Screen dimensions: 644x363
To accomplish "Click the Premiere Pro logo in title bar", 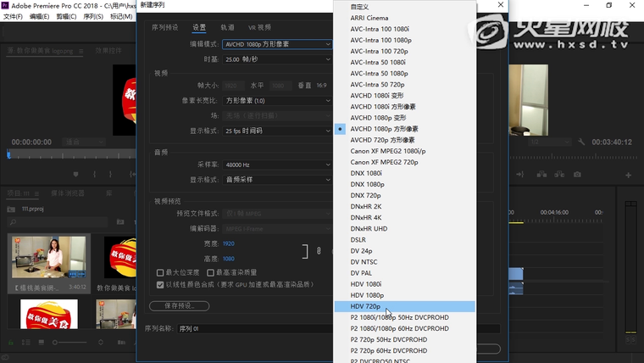I will click(5, 5).
